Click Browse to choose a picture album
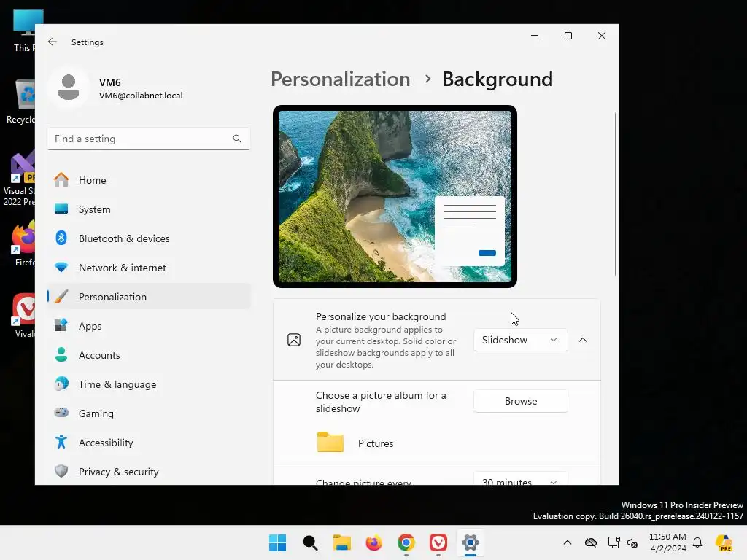 [x=521, y=401]
